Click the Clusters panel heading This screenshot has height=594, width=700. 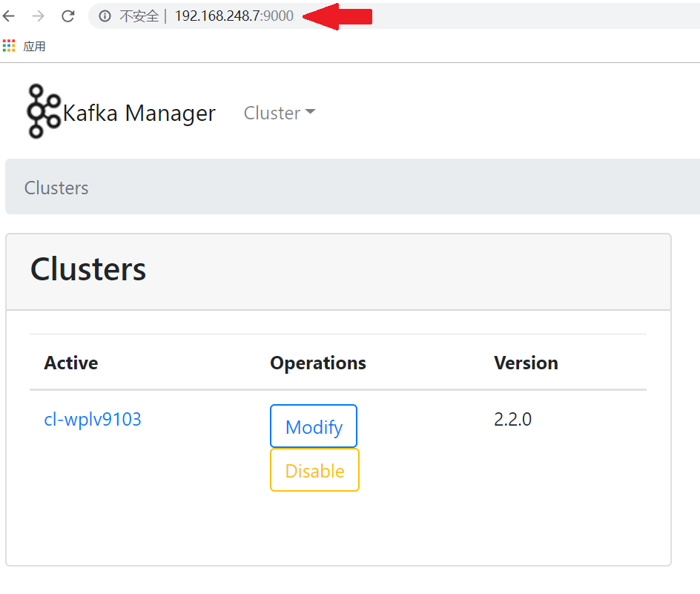[x=88, y=270]
